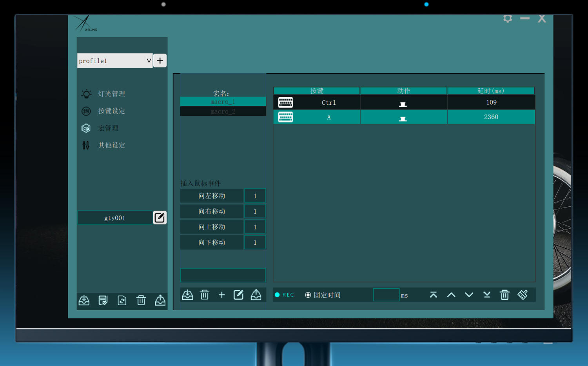Click keyboard icon in Ctrl row
Viewport: 588px width, 366px height.
[285, 102]
